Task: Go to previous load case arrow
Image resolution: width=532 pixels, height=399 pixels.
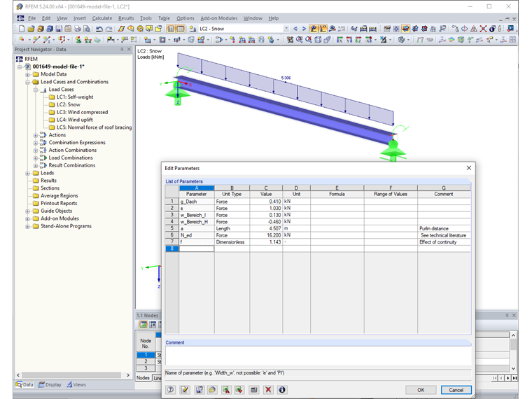Action: [x=295, y=29]
